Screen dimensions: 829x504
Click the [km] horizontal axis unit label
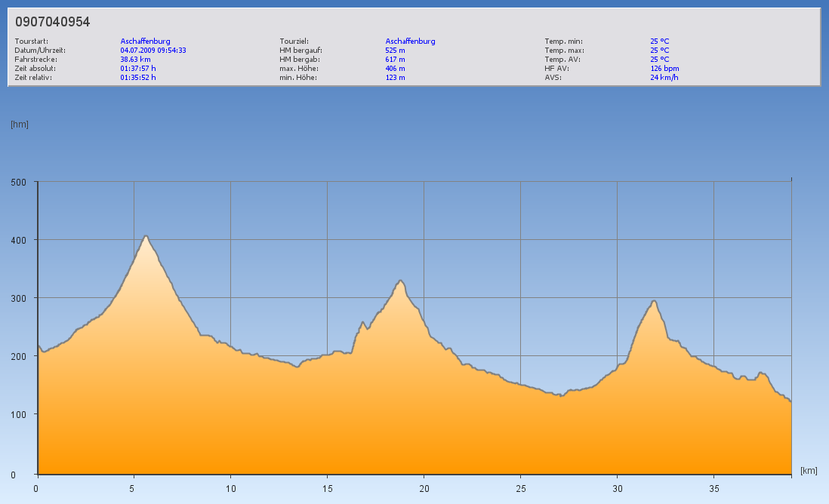[x=809, y=471]
